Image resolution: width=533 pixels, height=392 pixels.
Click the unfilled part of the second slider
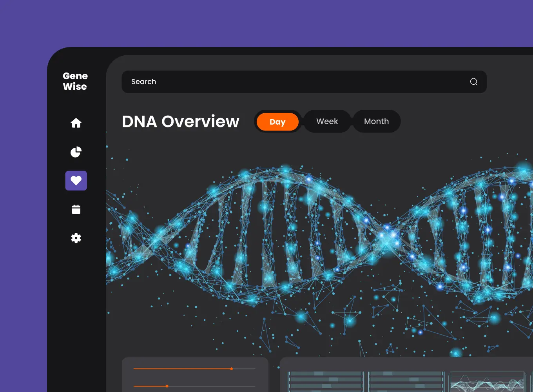[x=212, y=386]
